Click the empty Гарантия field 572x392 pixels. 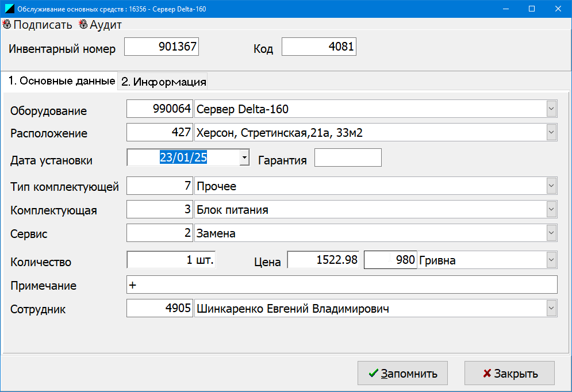point(348,157)
